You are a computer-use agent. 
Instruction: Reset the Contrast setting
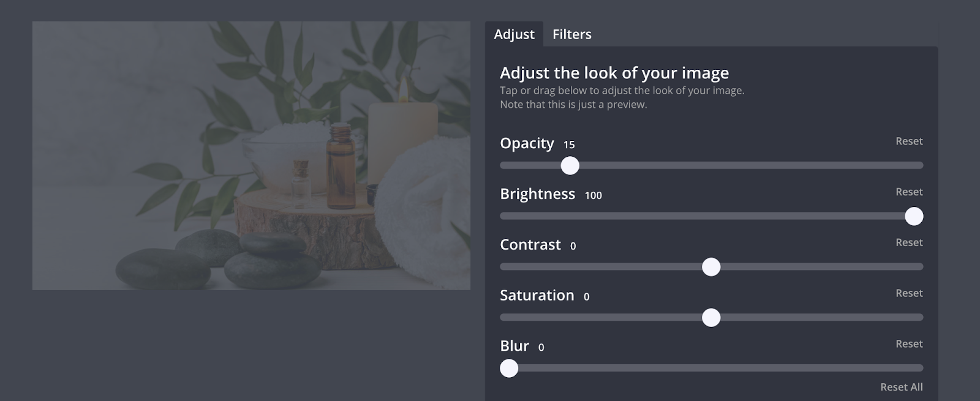[908, 243]
